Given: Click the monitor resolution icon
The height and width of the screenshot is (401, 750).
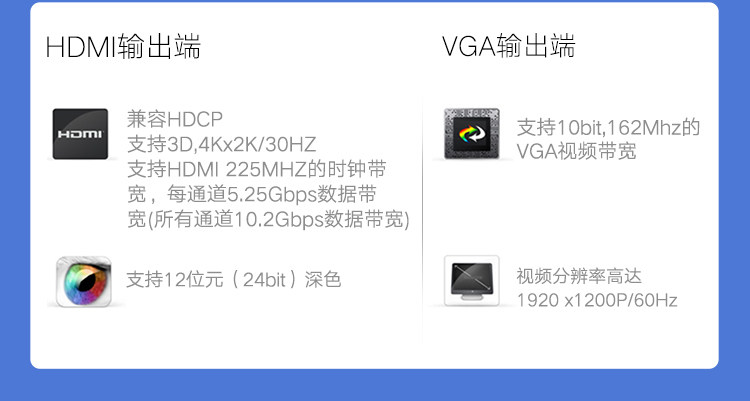Looking at the screenshot, I should (x=472, y=281).
